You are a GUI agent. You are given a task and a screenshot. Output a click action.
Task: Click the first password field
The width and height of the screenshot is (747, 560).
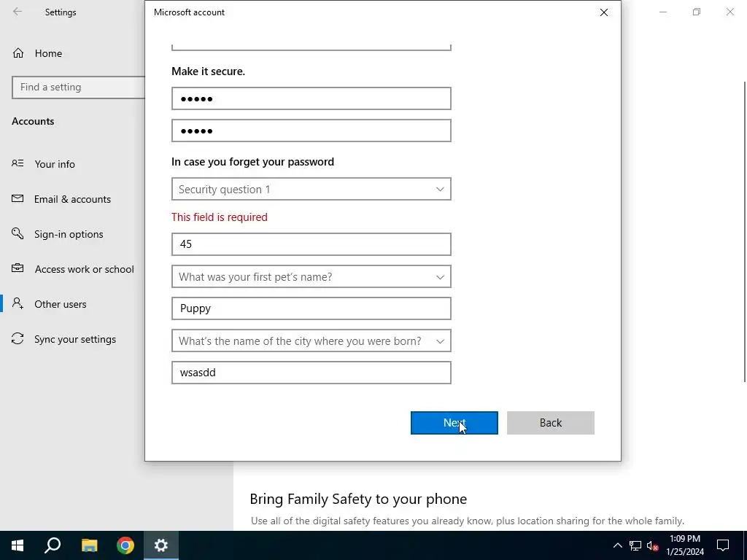[311, 98]
